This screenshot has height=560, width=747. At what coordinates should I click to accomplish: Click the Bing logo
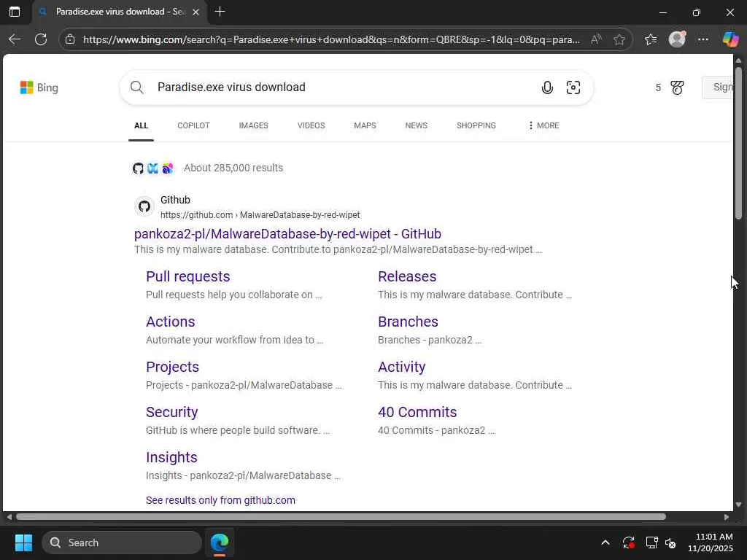click(39, 87)
